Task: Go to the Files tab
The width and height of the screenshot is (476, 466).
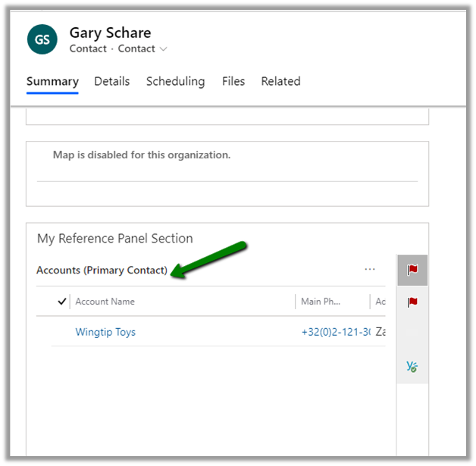Action: [x=233, y=81]
